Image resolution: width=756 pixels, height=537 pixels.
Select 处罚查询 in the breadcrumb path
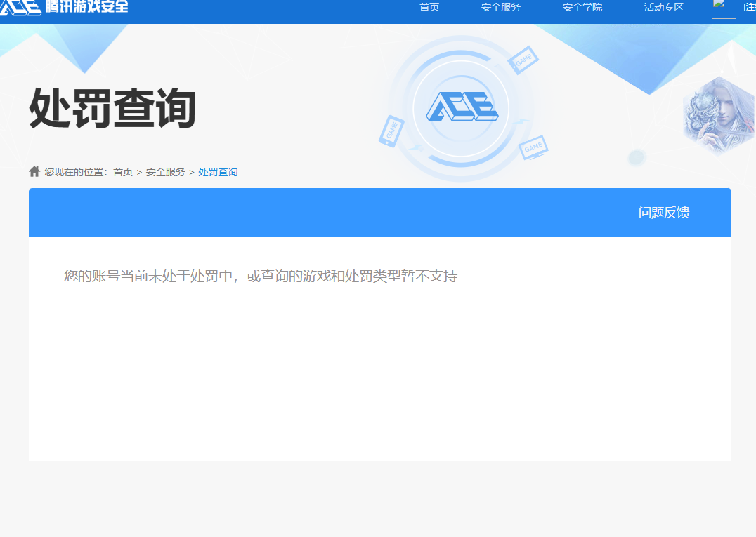[218, 172]
